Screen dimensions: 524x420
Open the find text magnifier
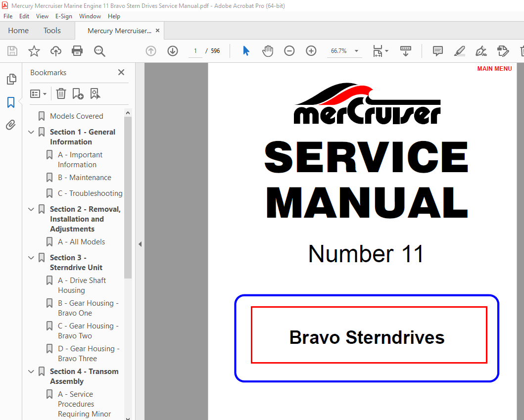click(99, 51)
